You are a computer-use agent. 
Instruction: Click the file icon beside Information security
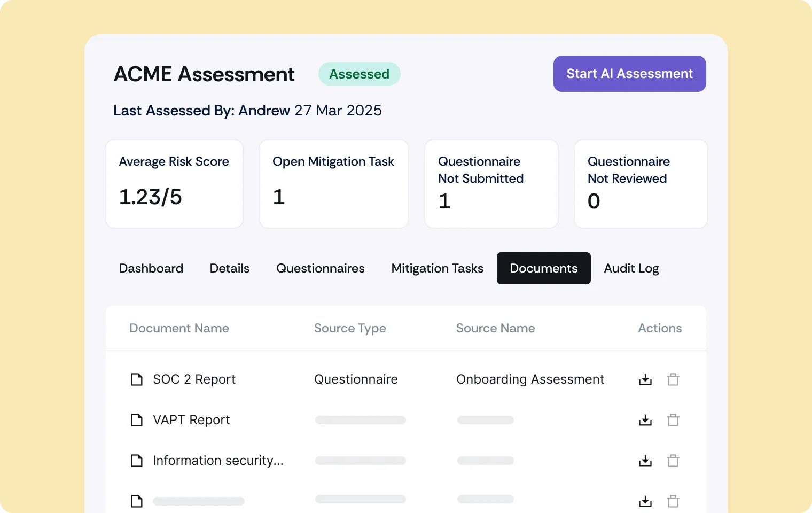pyautogui.click(x=137, y=461)
